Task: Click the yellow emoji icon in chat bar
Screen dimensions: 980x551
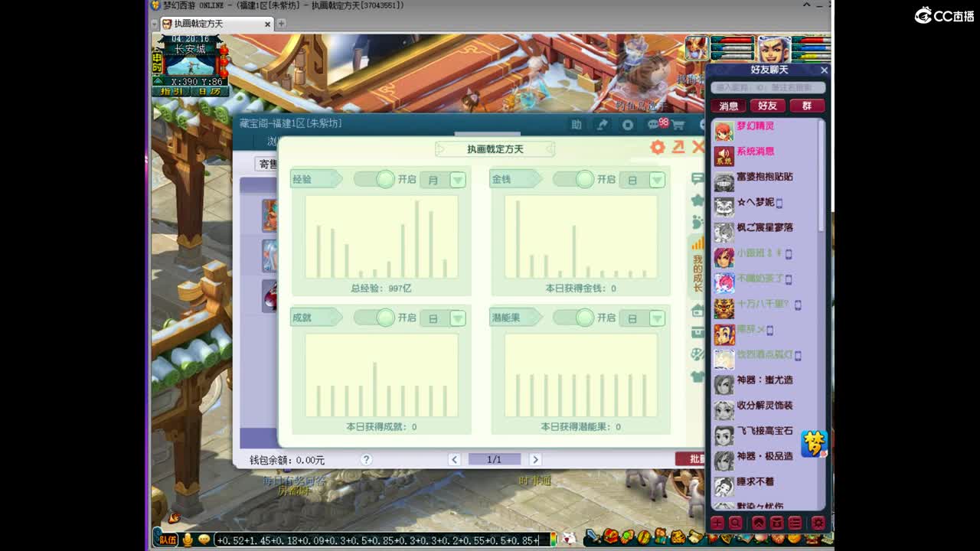Action: pos(204,540)
